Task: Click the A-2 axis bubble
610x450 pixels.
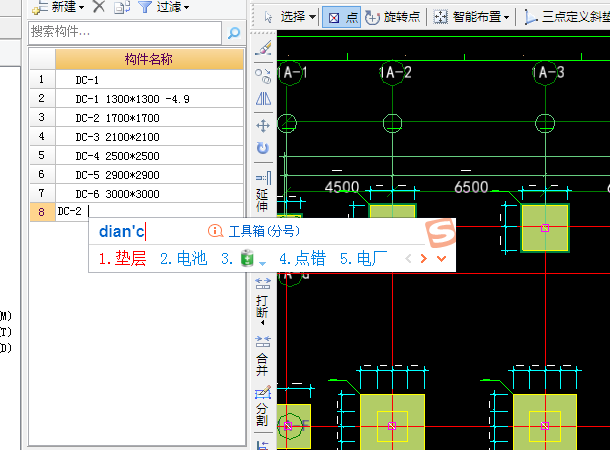Action: (394, 72)
